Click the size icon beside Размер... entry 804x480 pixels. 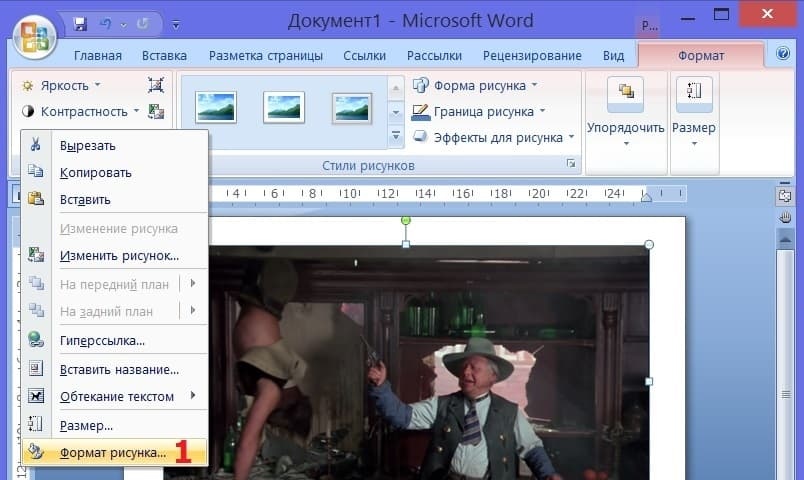pyautogui.click(x=35, y=424)
